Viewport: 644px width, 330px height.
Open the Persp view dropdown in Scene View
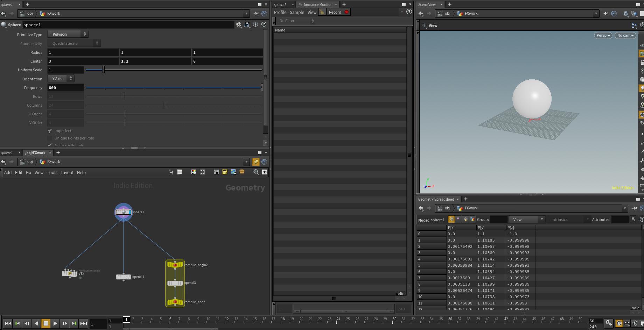click(603, 35)
